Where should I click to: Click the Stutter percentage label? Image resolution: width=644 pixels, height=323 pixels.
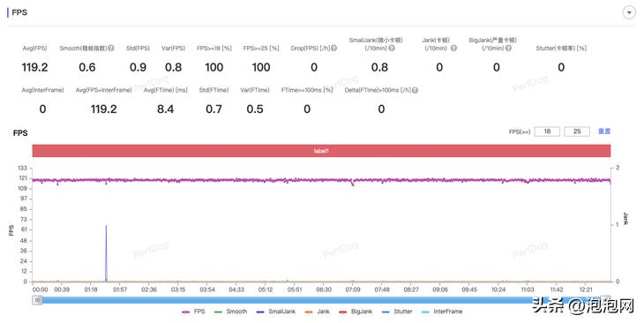point(561,48)
